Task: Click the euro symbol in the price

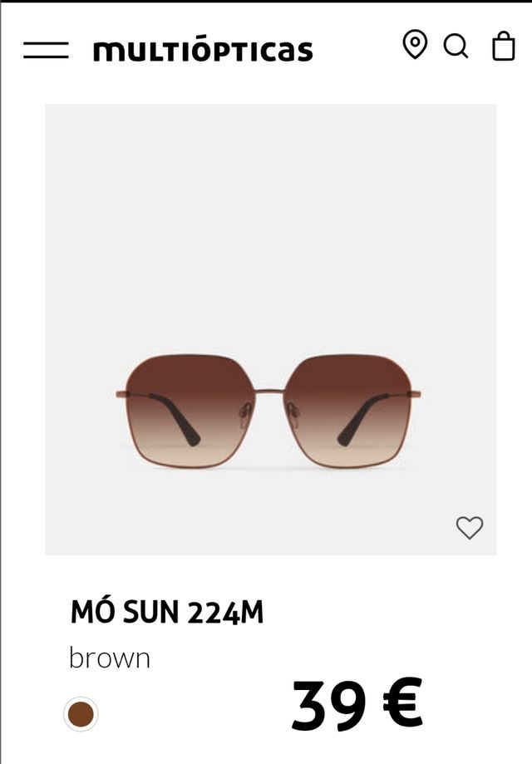Action: 402,702
